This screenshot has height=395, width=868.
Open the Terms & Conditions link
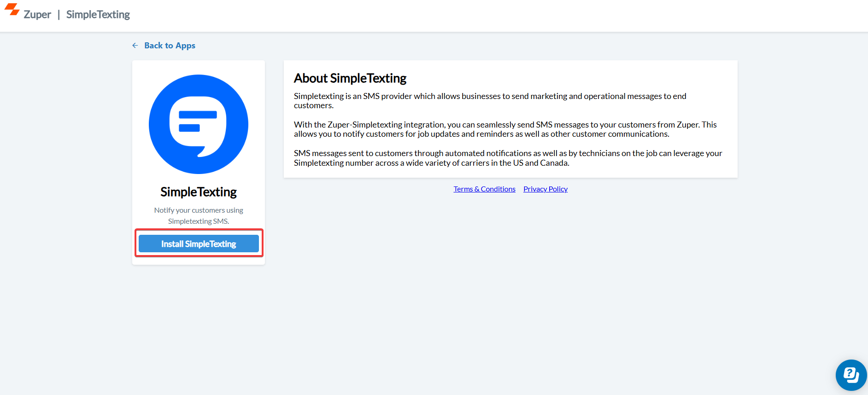pos(484,189)
